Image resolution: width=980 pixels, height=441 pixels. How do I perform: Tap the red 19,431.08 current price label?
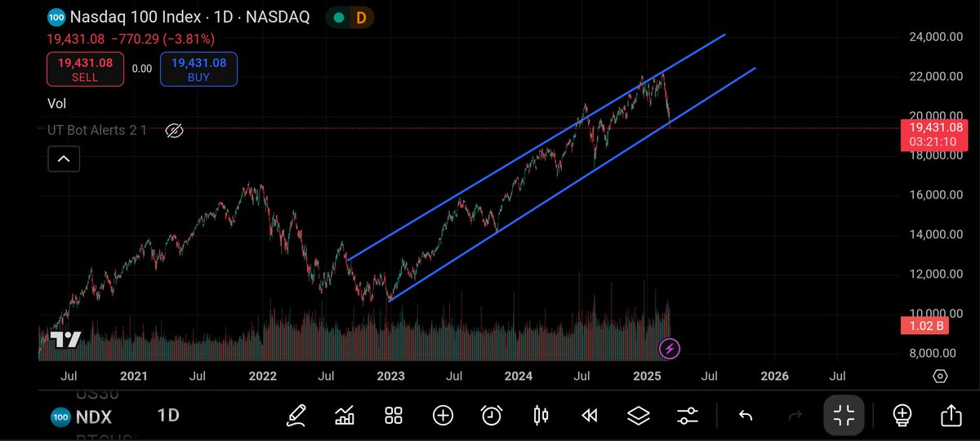933,135
